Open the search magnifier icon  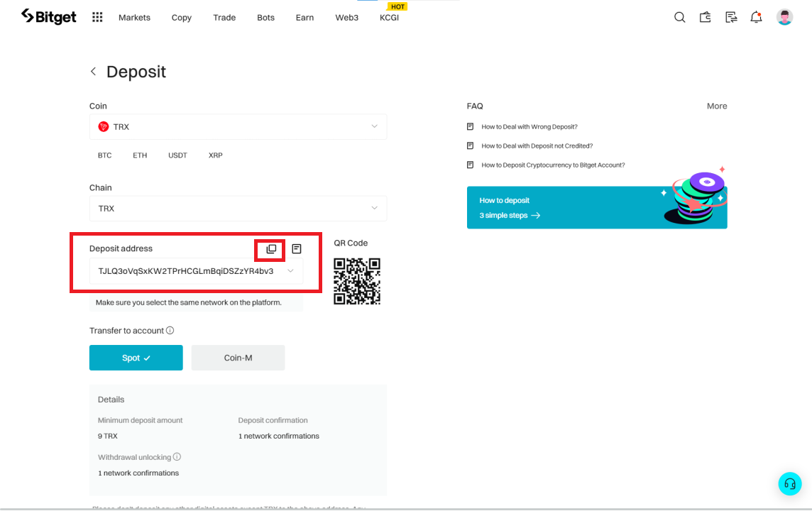click(x=679, y=17)
